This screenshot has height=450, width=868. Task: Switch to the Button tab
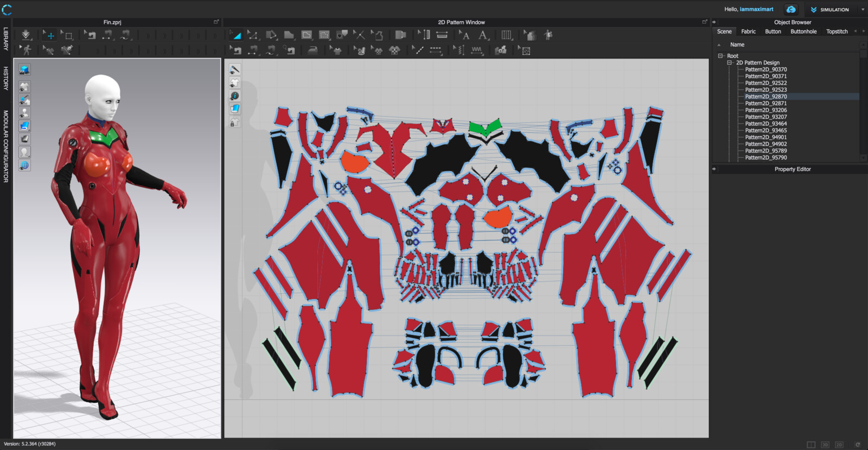(x=773, y=31)
